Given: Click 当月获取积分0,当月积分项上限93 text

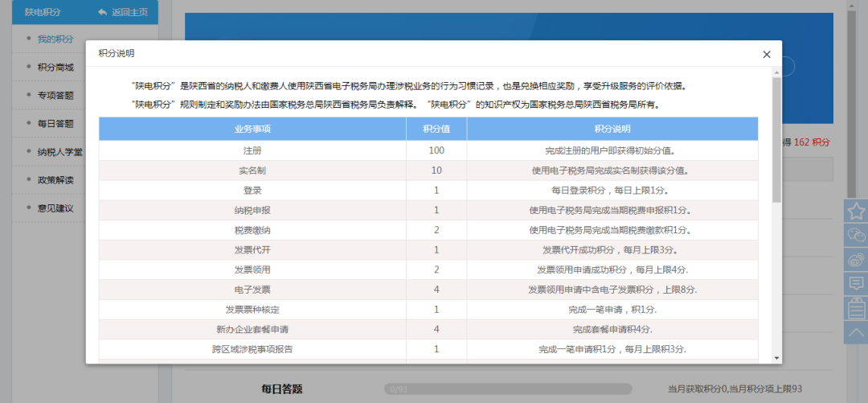Looking at the screenshot, I should (735, 389).
